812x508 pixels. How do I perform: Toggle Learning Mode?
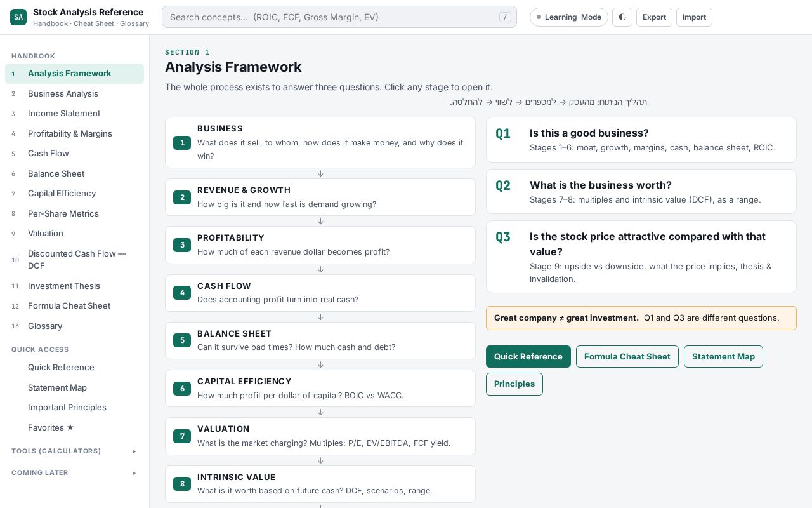569,17
